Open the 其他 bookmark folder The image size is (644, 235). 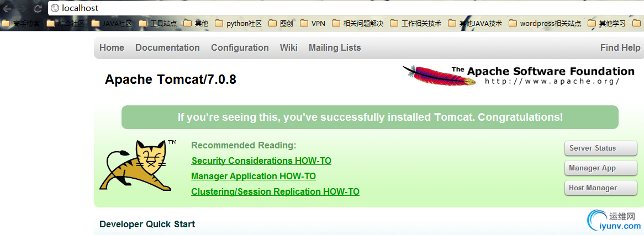coord(196,23)
